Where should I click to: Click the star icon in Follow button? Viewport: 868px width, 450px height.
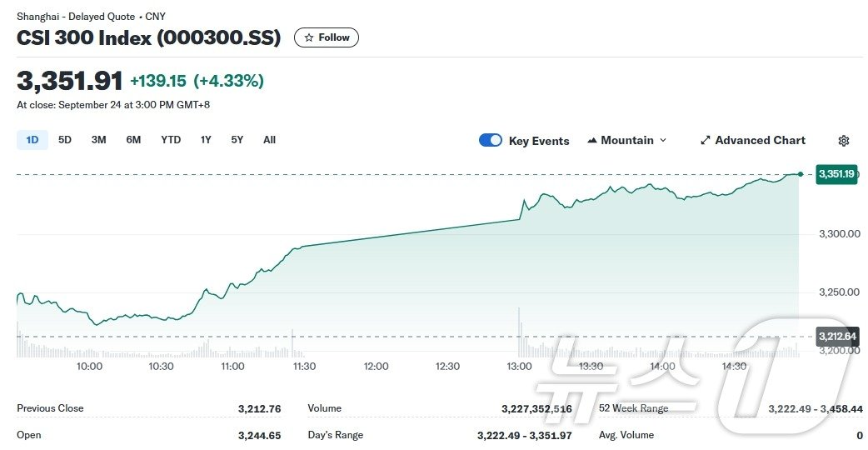[309, 37]
